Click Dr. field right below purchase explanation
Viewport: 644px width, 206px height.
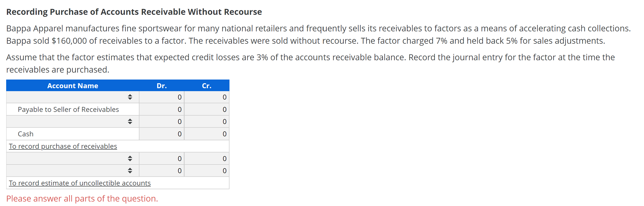click(162, 158)
